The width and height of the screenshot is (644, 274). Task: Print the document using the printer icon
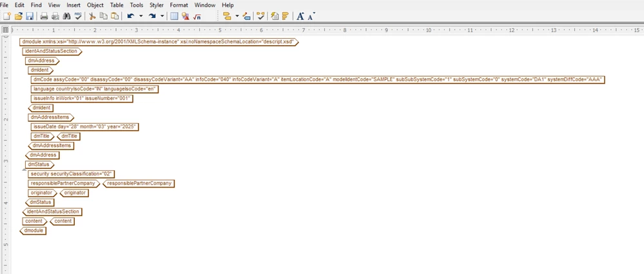[x=44, y=16]
